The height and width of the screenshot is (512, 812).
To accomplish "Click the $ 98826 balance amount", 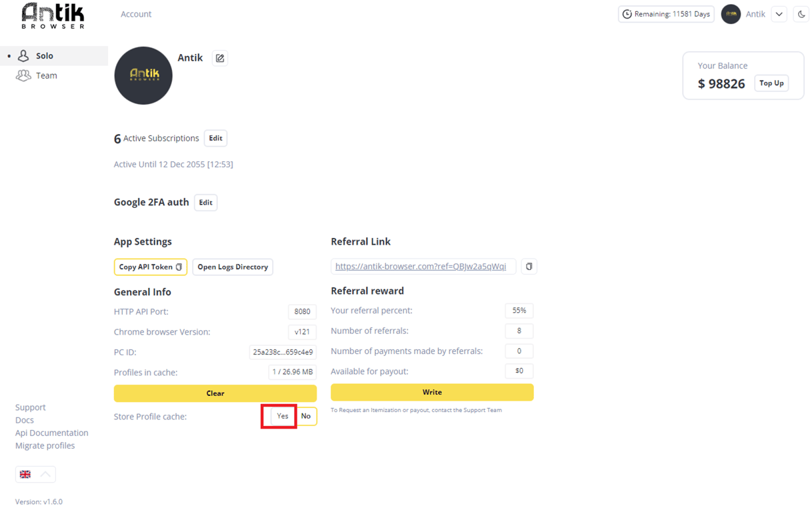I will 721,83.
